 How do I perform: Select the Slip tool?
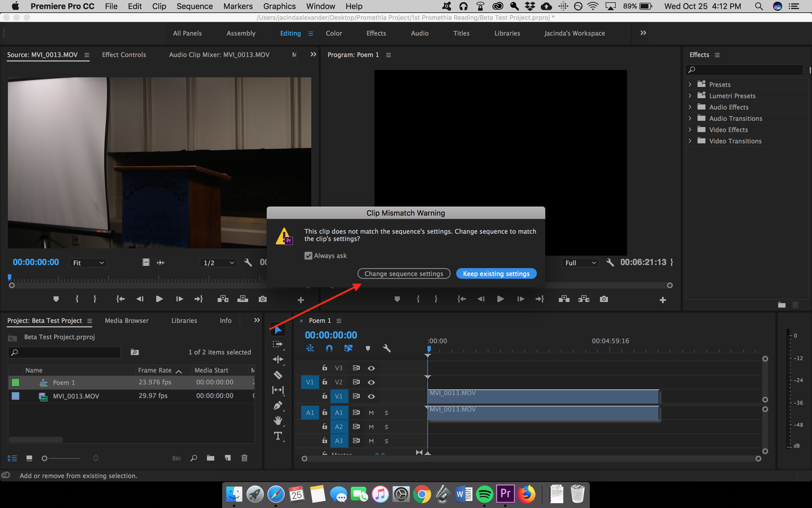(x=278, y=390)
